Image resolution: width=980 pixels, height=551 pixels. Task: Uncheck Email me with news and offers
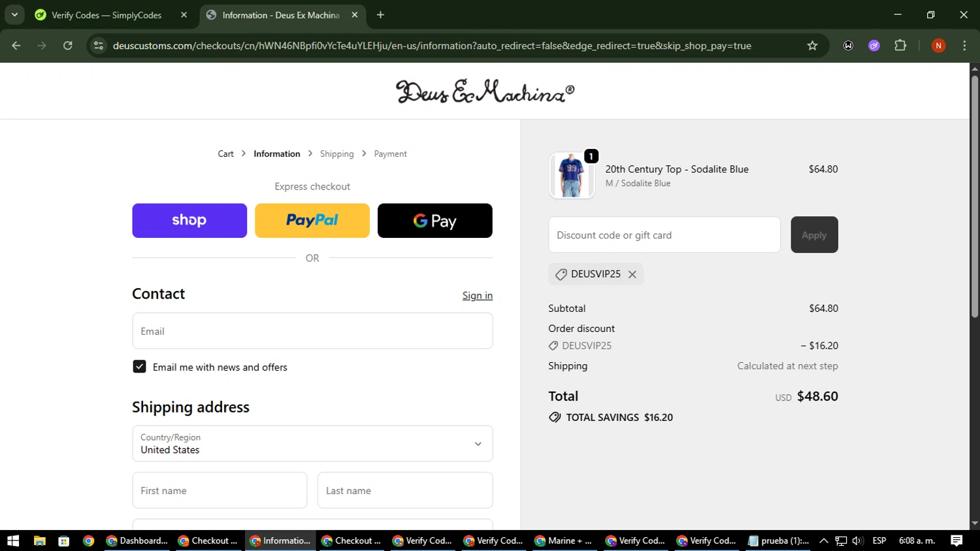(x=139, y=367)
